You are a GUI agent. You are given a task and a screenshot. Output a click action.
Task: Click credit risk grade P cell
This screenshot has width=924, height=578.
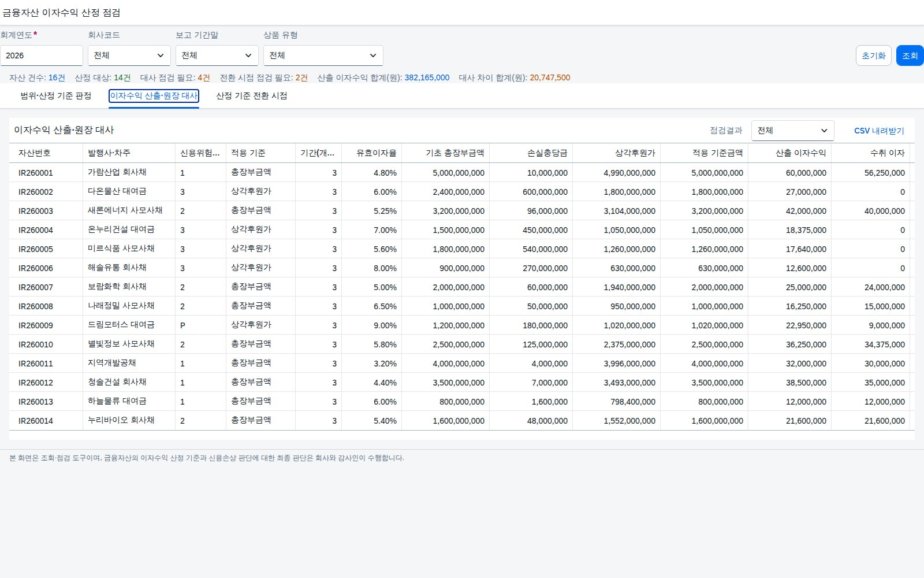[201, 325]
